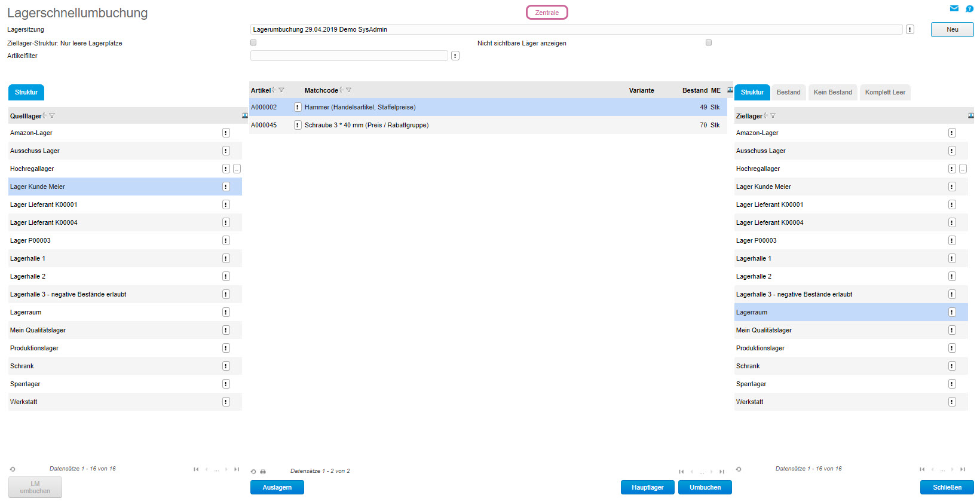980x501 pixels.
Task: Expand Hochregallager in the Ziellager list
Action: pyautogui.click(x=963, y=169)
